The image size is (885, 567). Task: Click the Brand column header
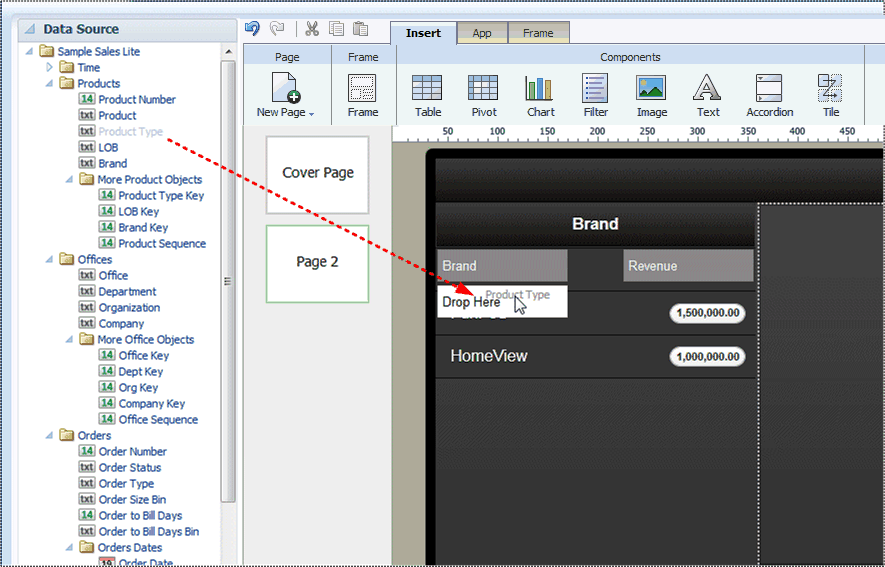[502, 266]
